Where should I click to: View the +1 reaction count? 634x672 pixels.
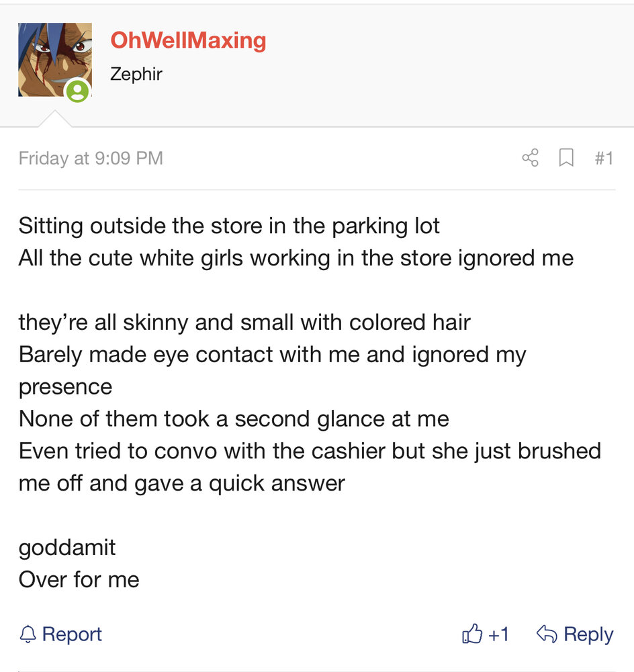[x=498, y=634]
